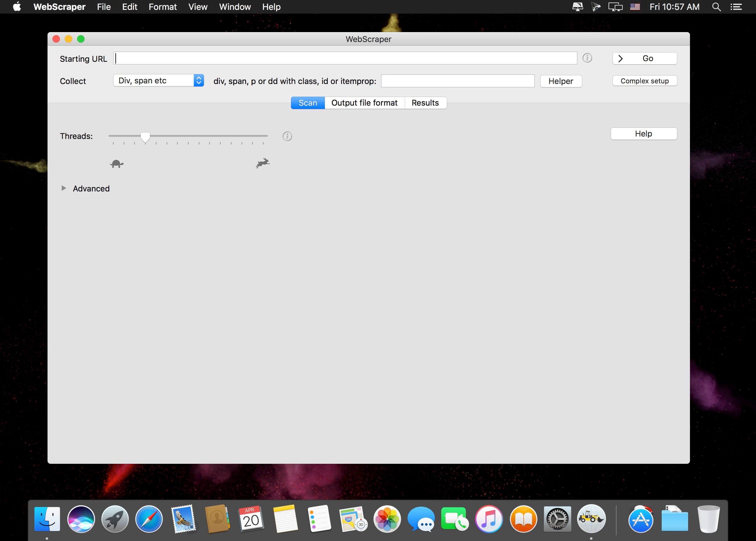Click the info icon beside Starting URL
756x541 pixels.
coord(587,58)
